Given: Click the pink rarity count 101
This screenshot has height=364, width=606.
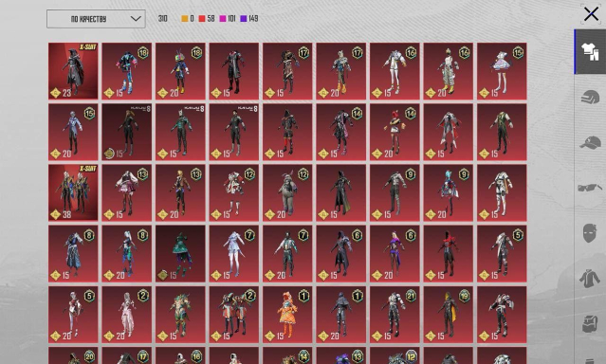Looking at the screenshot, I should [228, 19].
